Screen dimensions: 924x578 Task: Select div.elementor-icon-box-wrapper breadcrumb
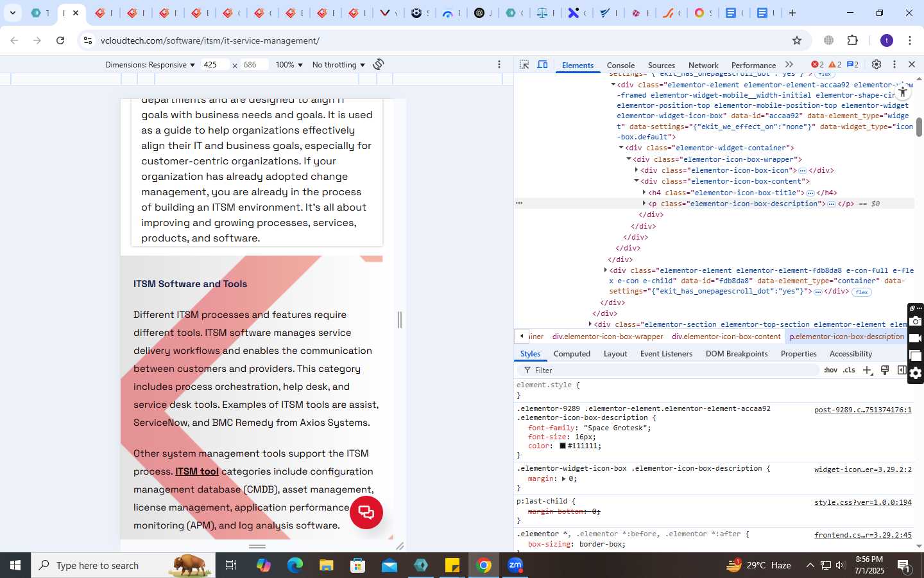coord(608,337)
